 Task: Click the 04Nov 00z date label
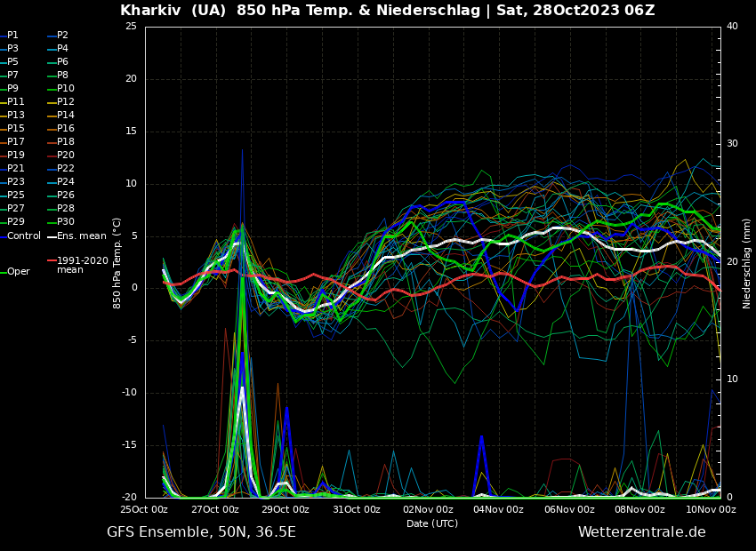(498, 510)
